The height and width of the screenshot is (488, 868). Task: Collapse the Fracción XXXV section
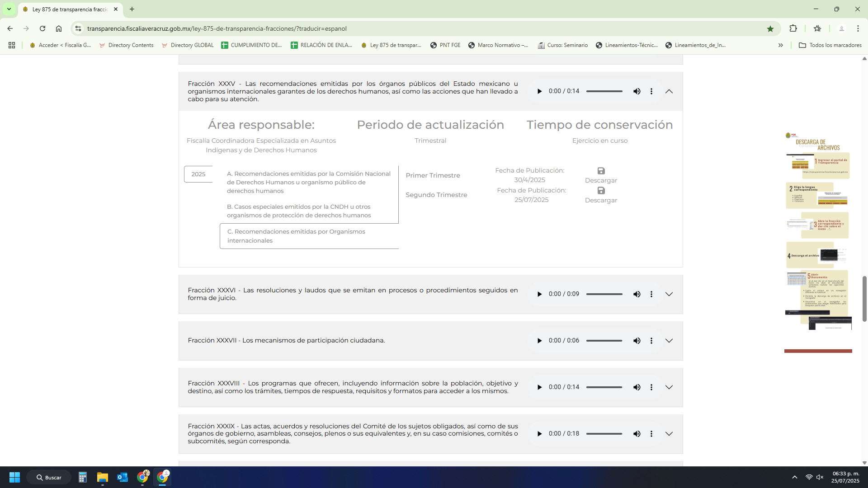[669, 91]
